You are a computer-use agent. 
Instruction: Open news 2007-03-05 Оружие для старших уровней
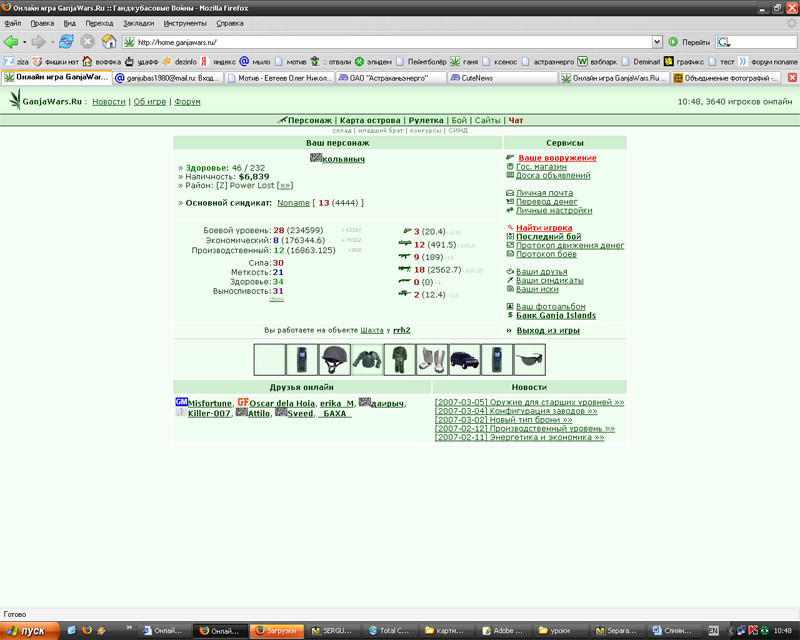coord(529,402)
